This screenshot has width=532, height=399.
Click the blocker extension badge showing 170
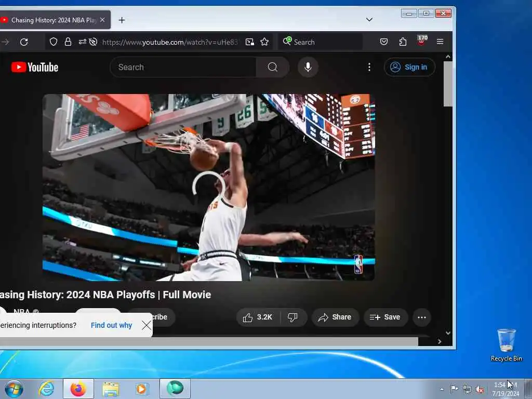click(422, 41)
